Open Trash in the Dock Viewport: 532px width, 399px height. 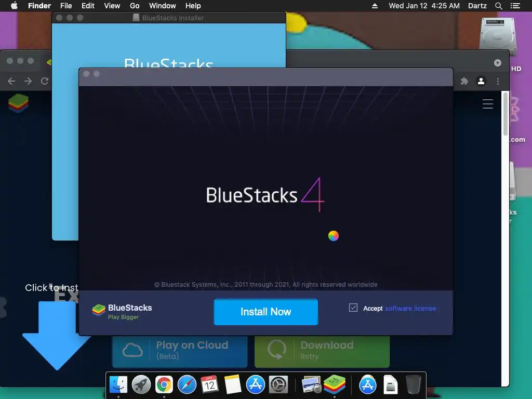(413, 385)
